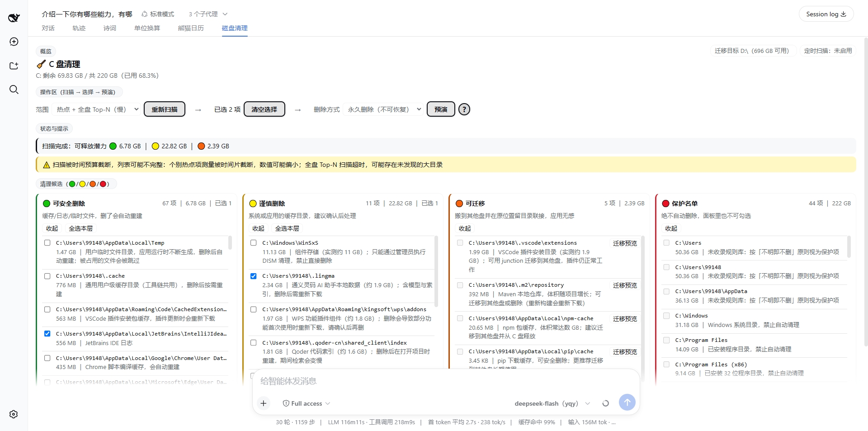Viewport: 868px width, 431px height.
Task: Click 迁移预览 for npm-cache
Action: (625, 319)
